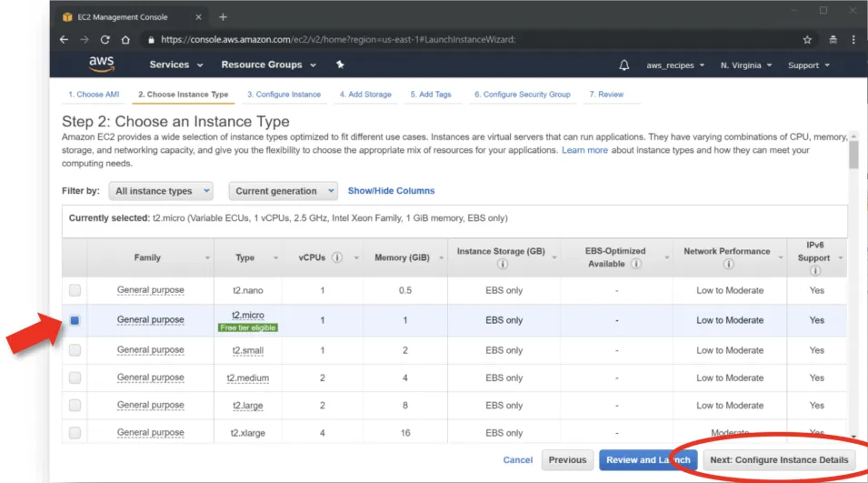Viewport: 868px width, 483px height.
Task: Select the t2.nano instance checkbox
Action: [75, 290]
